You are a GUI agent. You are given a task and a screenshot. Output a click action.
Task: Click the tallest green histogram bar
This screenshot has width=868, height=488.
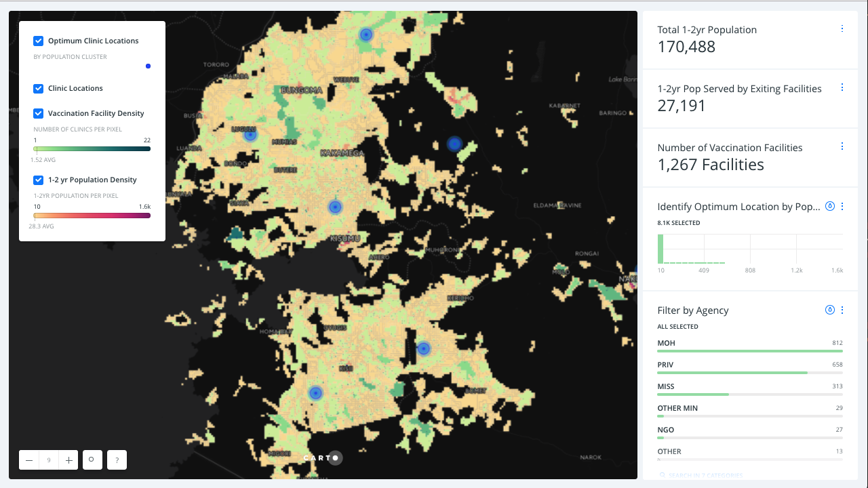tap(660, 249)
